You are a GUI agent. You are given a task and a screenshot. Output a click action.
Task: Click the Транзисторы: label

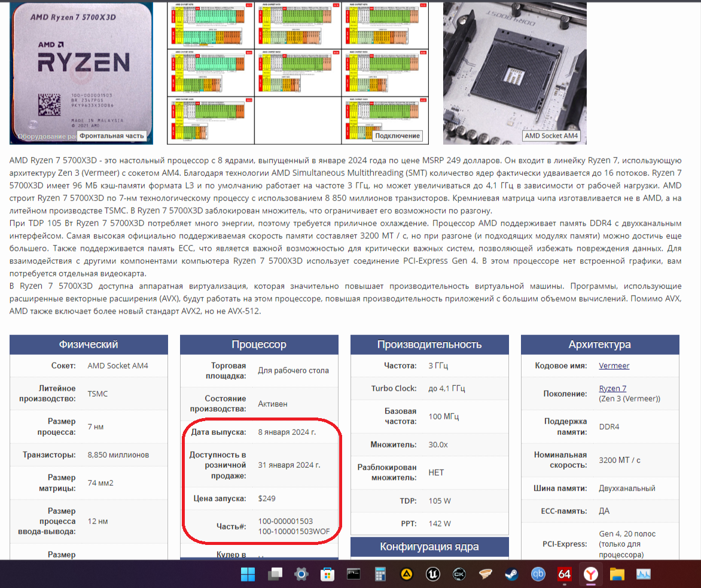click(x=49, y=455)
